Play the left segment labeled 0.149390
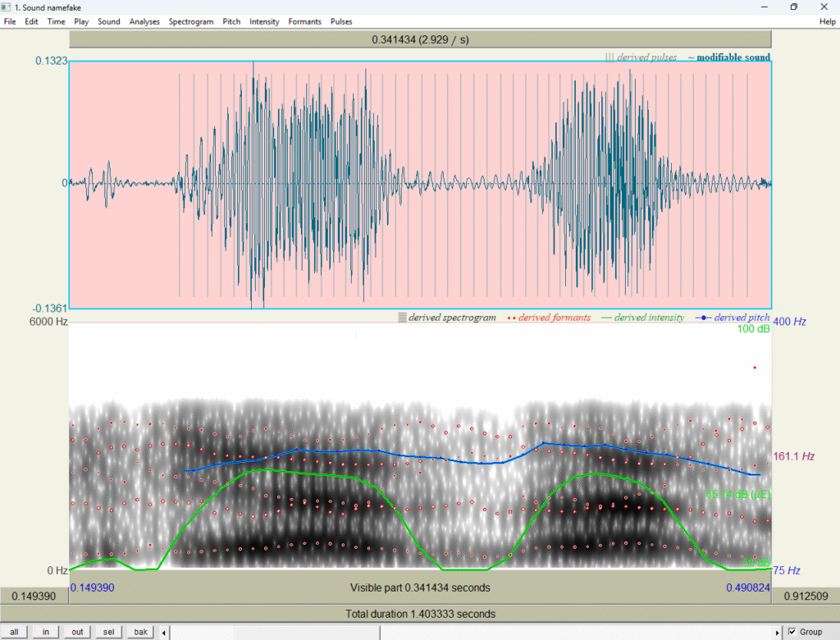The image size is (840, 640). tap(34, 596)
